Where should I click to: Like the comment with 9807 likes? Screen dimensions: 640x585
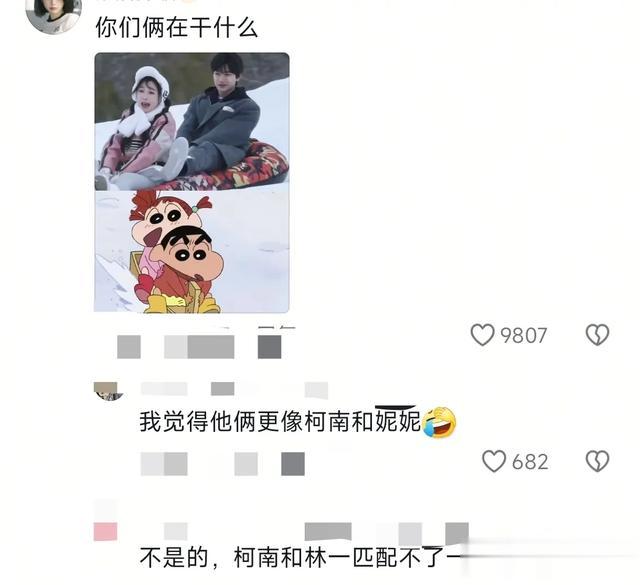(482, 335)
